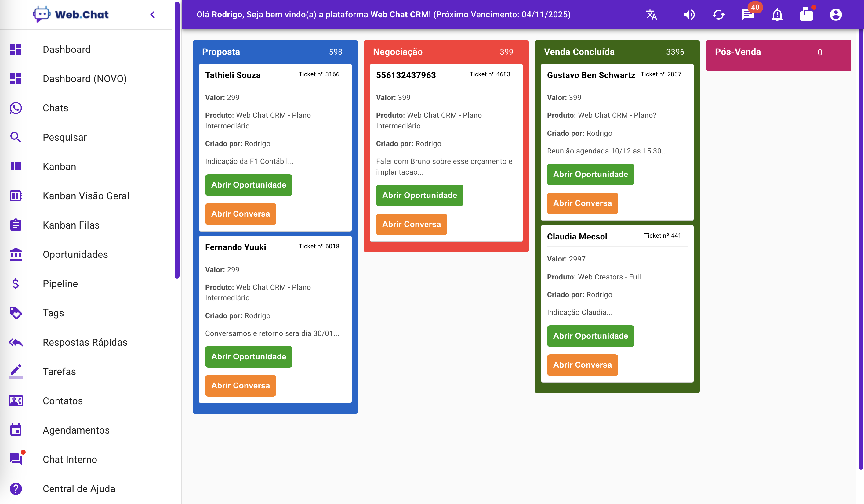
Task: Open conversation for Fernando Yuuki
Action: coord(240,386)
